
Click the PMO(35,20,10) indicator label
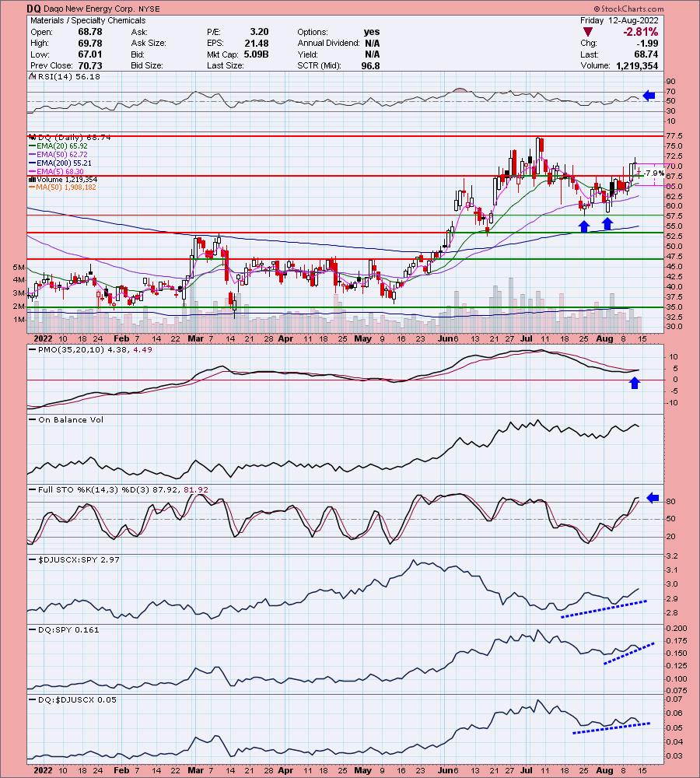tap(91, 350)
